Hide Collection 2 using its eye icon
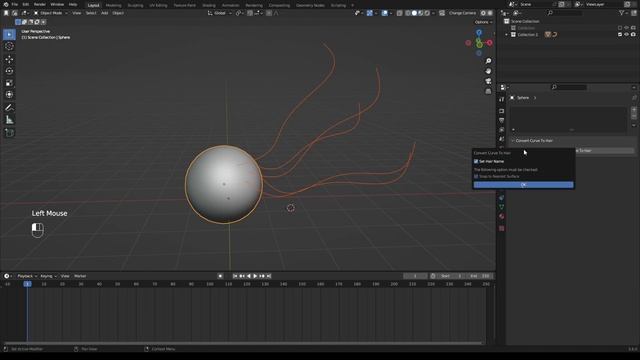 (x=627, y=35)
